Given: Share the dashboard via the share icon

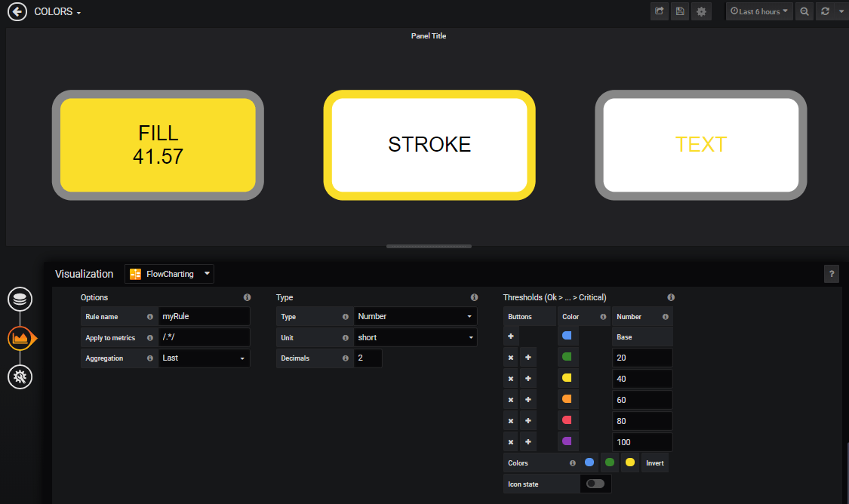Looking at the screenshot, I should (659, 11).
